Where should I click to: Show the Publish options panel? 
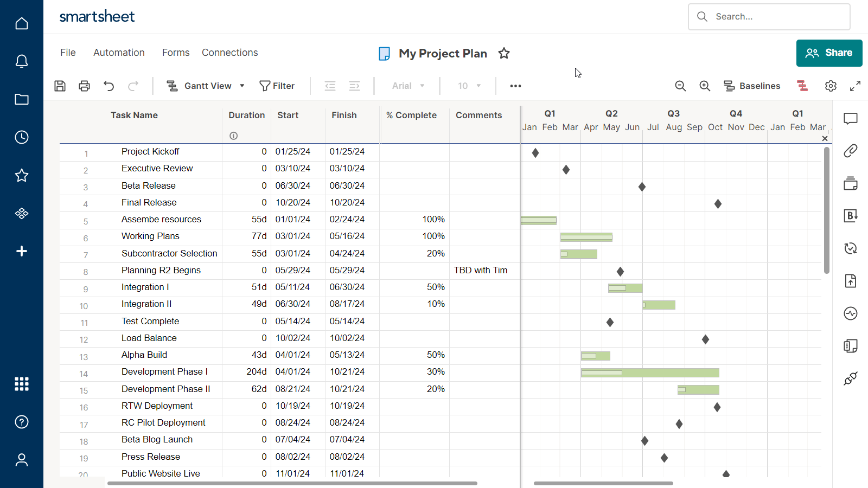click(x=850, y=281)
